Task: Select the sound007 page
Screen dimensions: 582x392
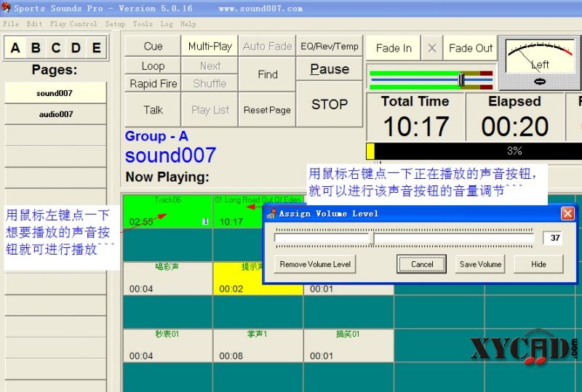Action: (55, 93)
